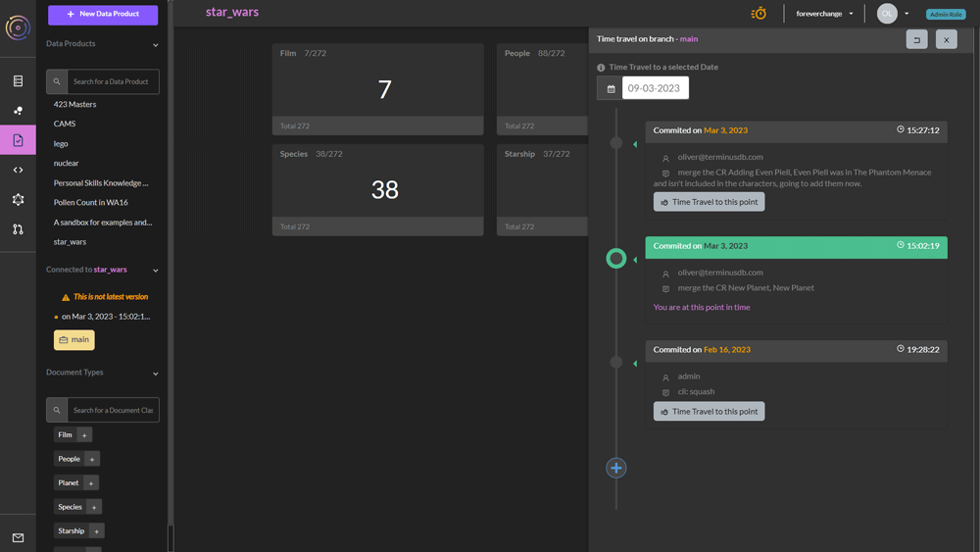Add a new Planet document
980x552 pixels.
pos(91,482)
